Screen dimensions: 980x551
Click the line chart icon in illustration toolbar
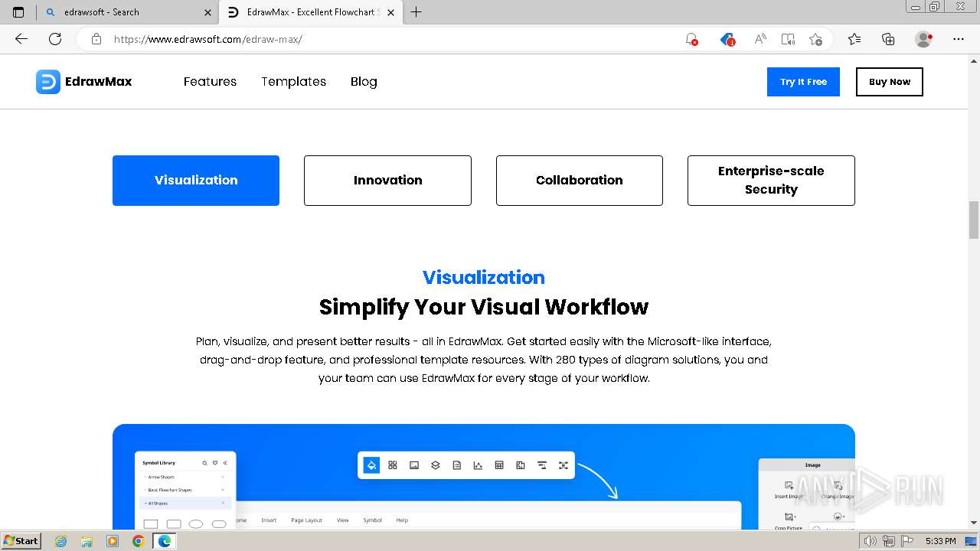point(478,465)
